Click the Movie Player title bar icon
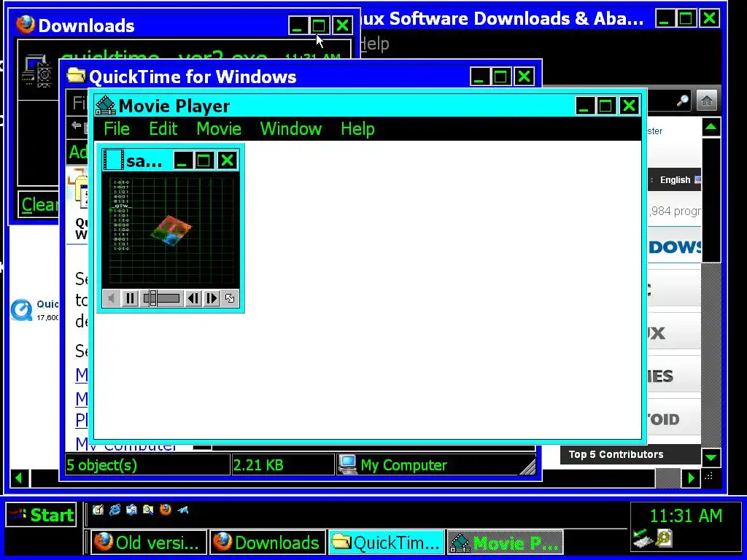This screenshot has width=747, height=560. (106, 106)
